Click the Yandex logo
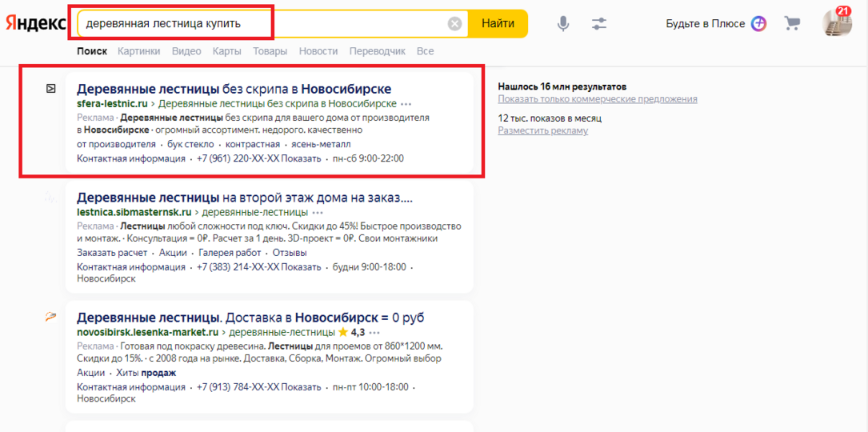The height and width of the screenshot is (432, 868). [36, 23]
